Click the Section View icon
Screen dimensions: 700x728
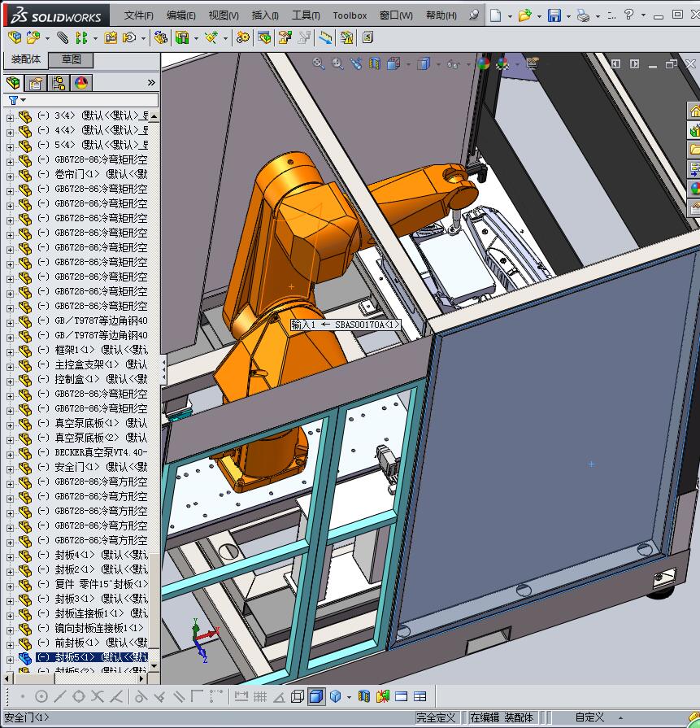375,63
